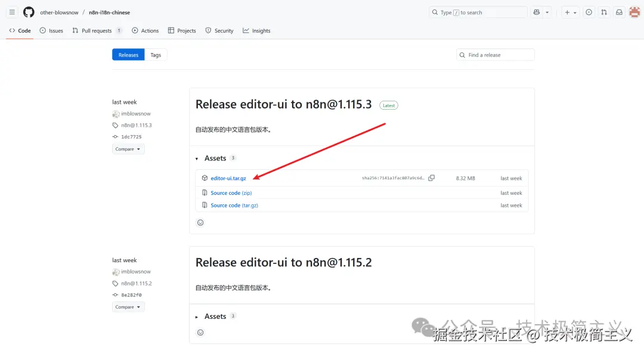644x354 pixels.
Task: Copy the sha256 checksum icon
Action: tap(431, 178)
